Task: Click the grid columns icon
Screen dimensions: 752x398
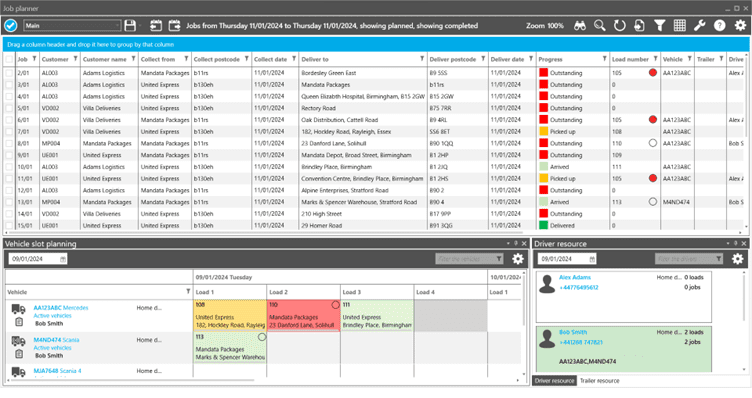Action: pos(680,25)
